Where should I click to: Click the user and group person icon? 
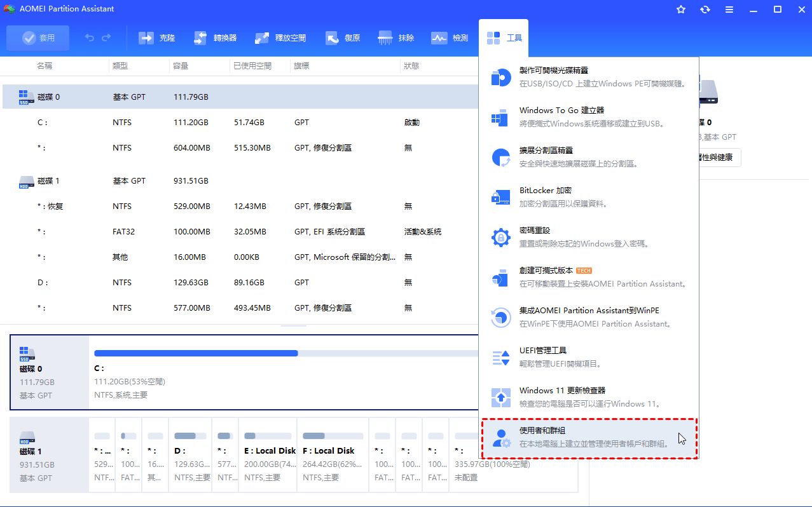click(x=501, y=438)
